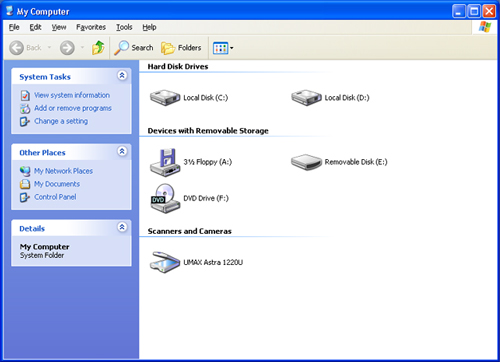Click the Views grid icon
Screen dimensions: 500x362
pyautogui.click(x=220, y=48)
